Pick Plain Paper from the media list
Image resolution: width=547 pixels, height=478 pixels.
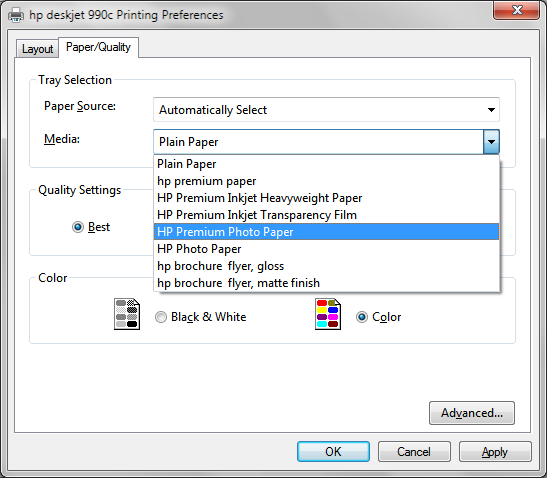click(x=326, y=164)
